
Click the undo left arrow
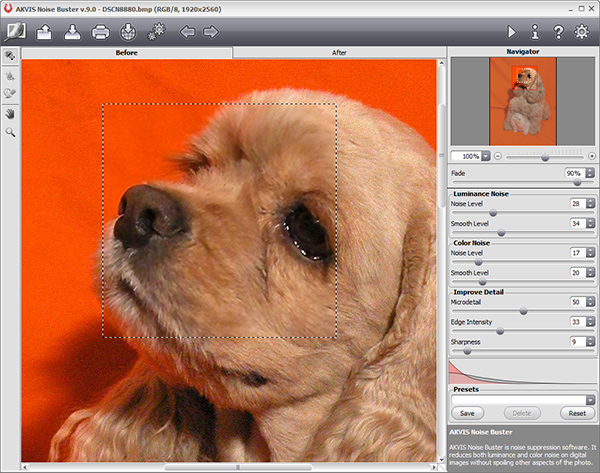[x=188, y=32]
